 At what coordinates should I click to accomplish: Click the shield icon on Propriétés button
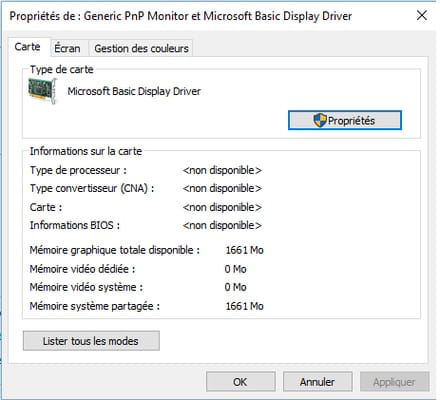coord(320,120)
